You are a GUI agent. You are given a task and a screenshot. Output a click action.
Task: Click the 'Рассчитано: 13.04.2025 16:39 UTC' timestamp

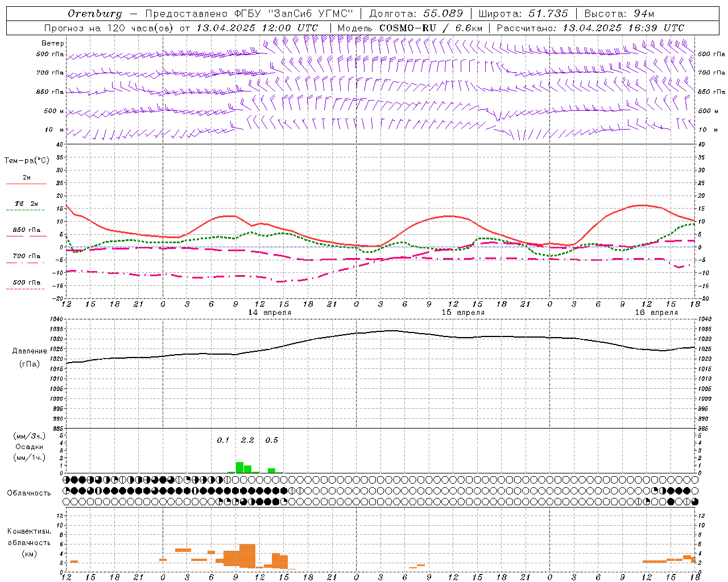click(x=590, y=28)
